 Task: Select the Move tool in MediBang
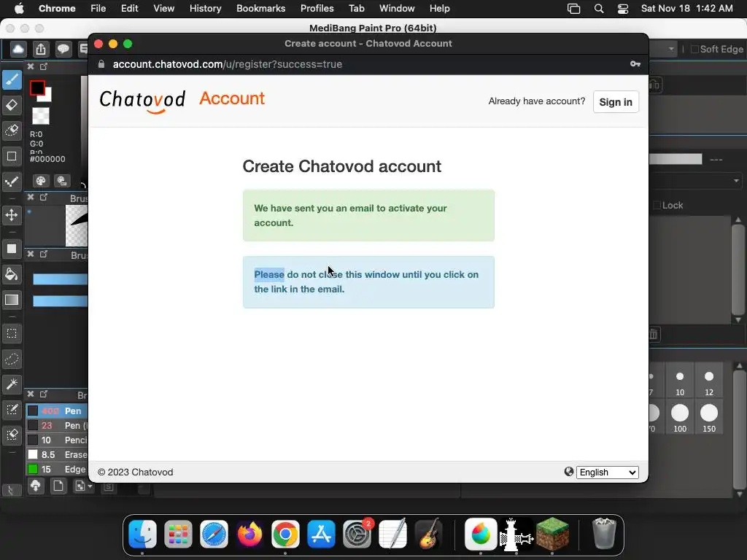click(12, 215)
